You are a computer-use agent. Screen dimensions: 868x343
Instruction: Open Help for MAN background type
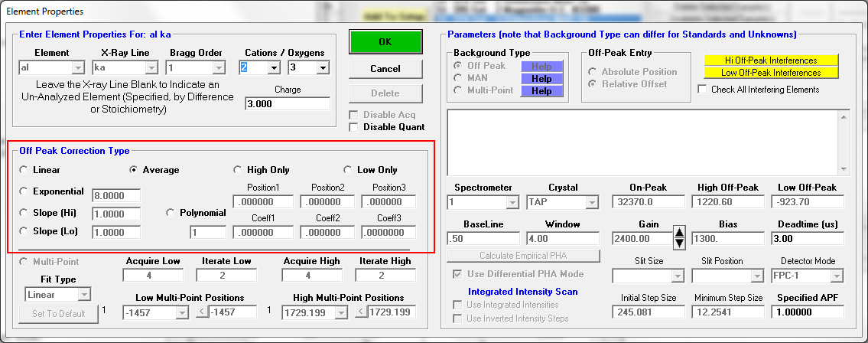coord(541,78)
